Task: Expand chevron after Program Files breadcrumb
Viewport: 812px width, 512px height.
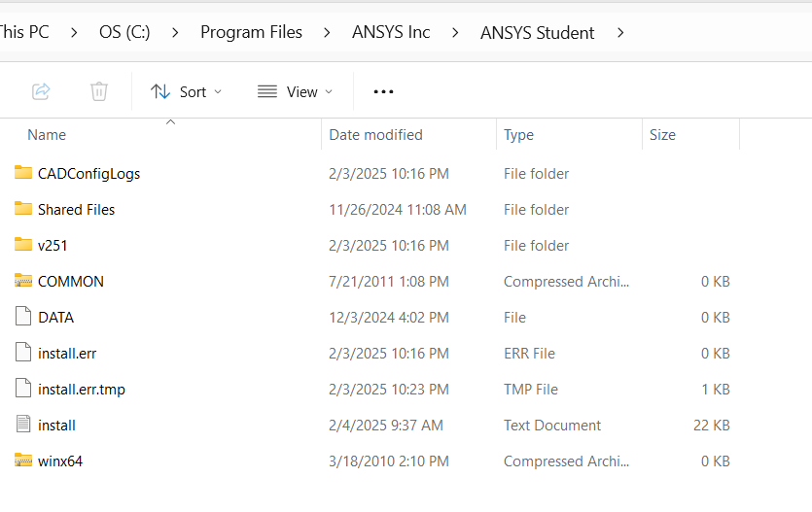Action: pos(328,32)
